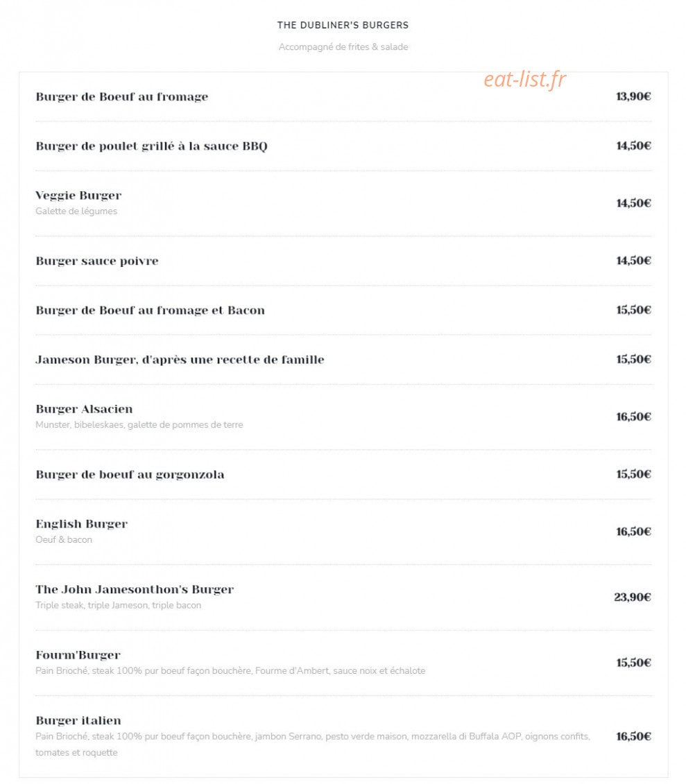
Task: Click Burger de poulet grillé à la sauce BBQ
Action: click(x=151, y=146)
